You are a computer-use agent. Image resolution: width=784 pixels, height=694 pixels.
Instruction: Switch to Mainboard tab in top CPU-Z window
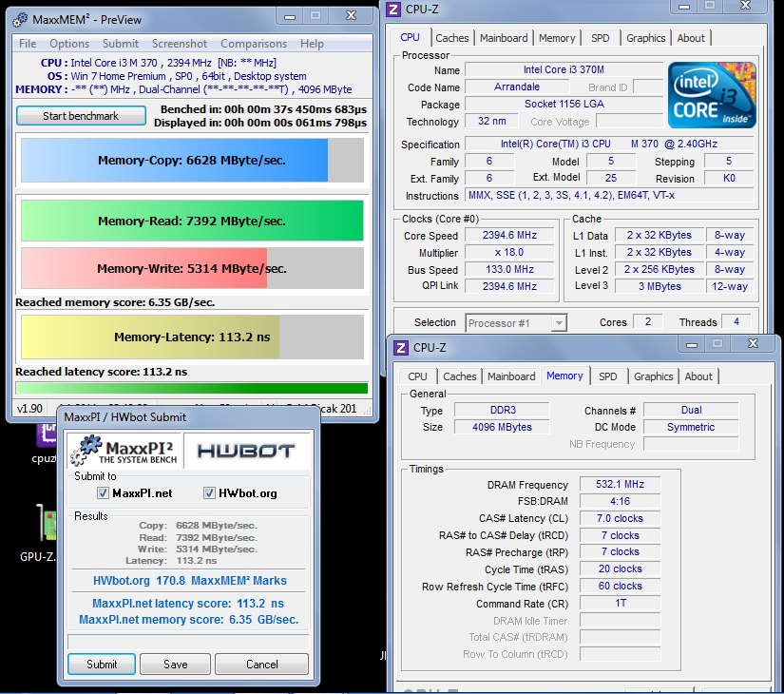click(x=504, y=38)
